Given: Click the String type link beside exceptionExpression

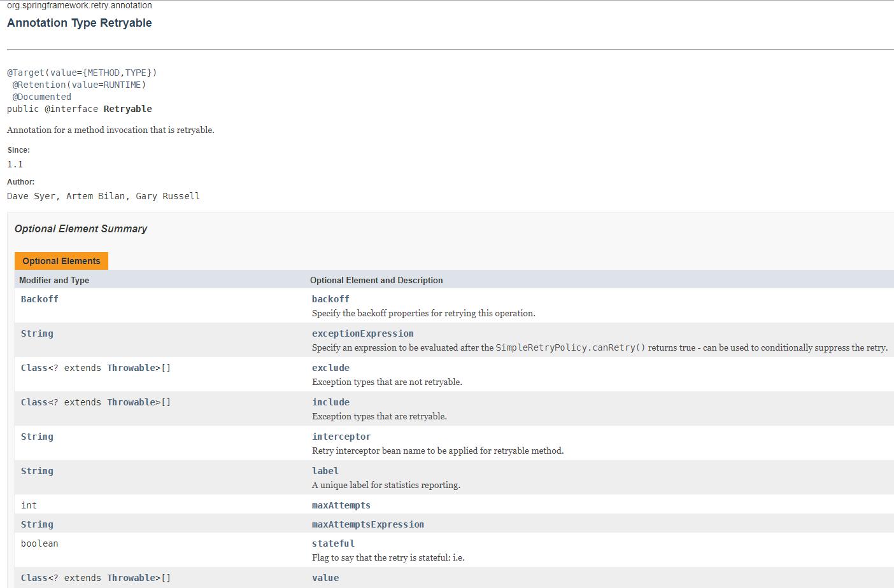Looking at the screenshot, I should [x=36, y=333].
